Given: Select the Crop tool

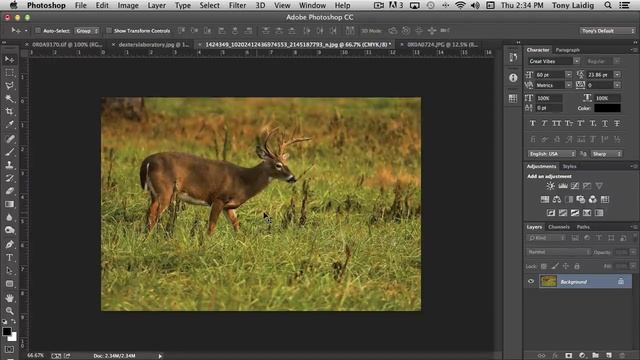Looking at the screenshot, I should point(9,111).
